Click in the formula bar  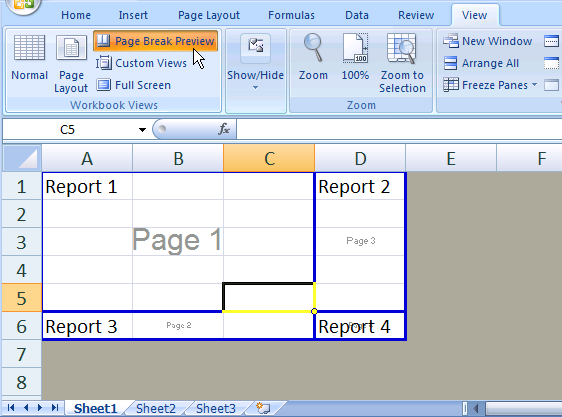[399, 129]
